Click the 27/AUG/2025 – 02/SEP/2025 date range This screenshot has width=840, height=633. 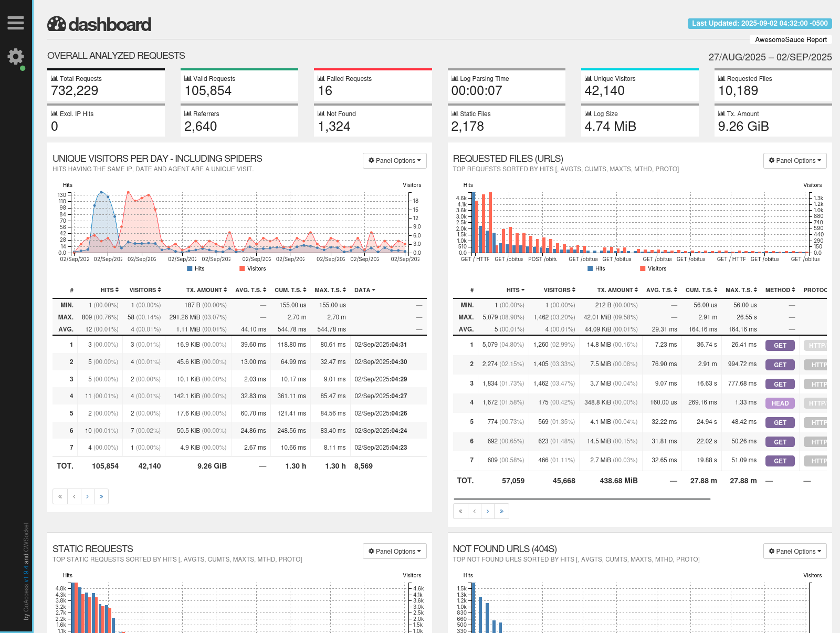(x=770, y=57)
